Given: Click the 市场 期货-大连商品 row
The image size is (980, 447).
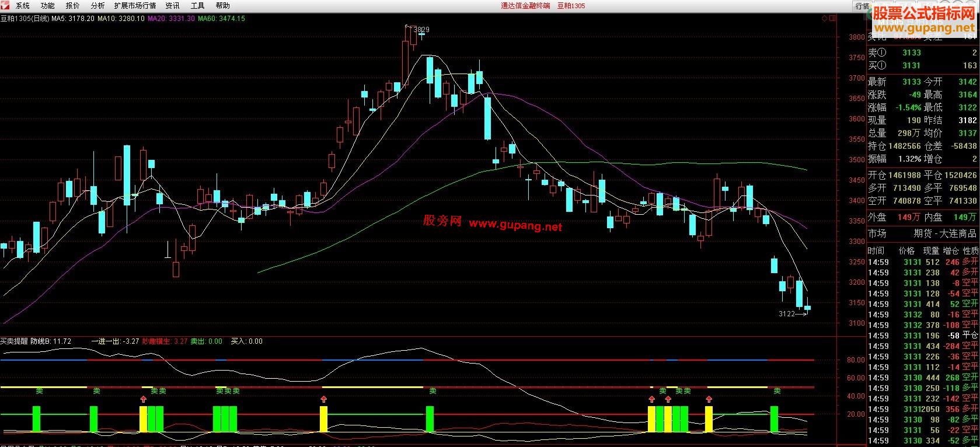Looking at the screenshot, I should click(922, 233).
